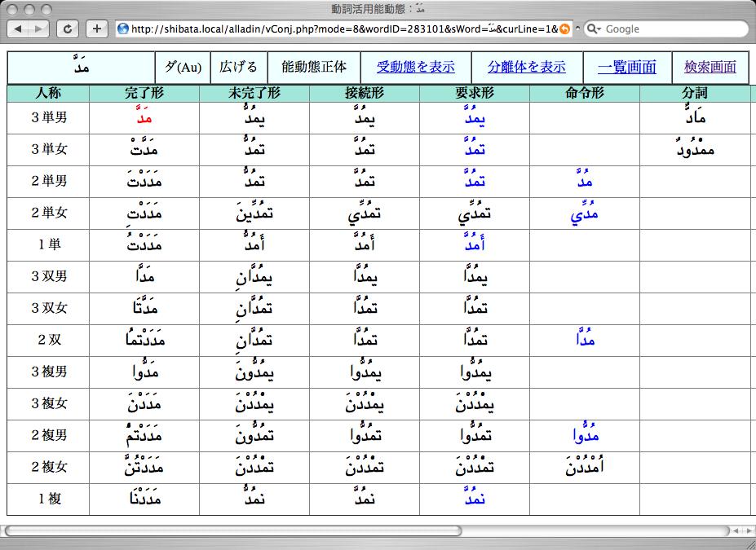
Task: Click the 命令形 word in the 2 複女 row
Action: pos(585,464)
